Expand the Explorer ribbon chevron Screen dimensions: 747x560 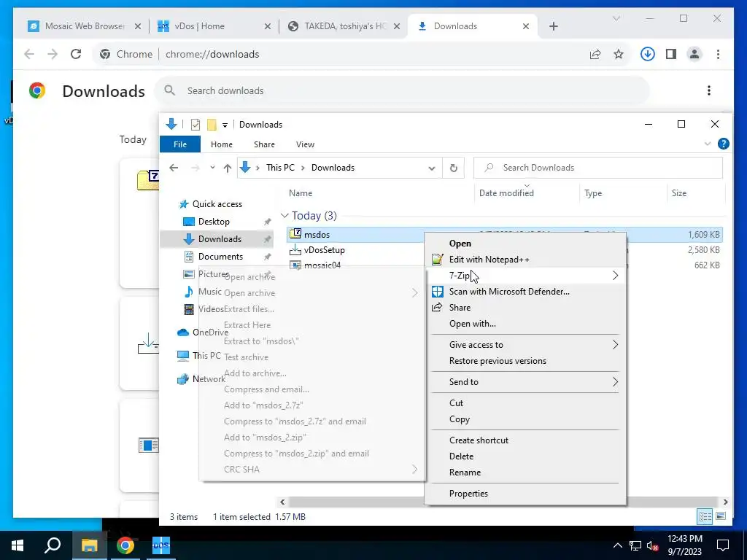pyautogui.click(x=708, y=144)
